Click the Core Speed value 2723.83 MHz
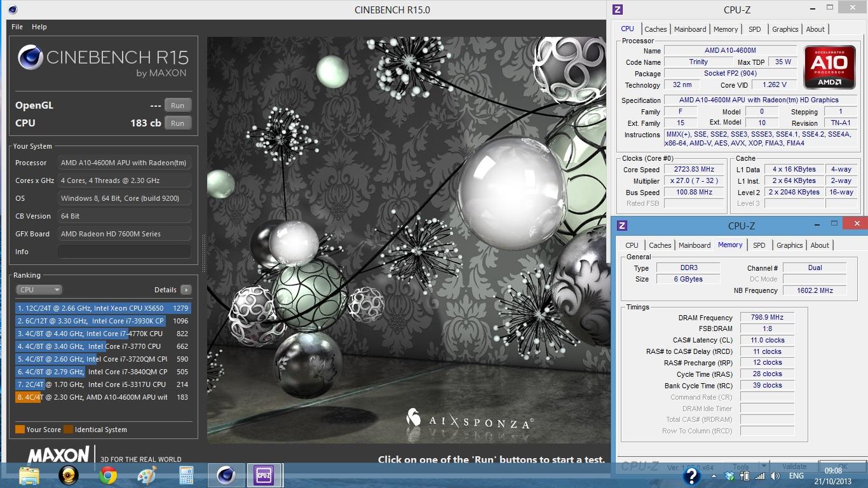 click(694, 170)
